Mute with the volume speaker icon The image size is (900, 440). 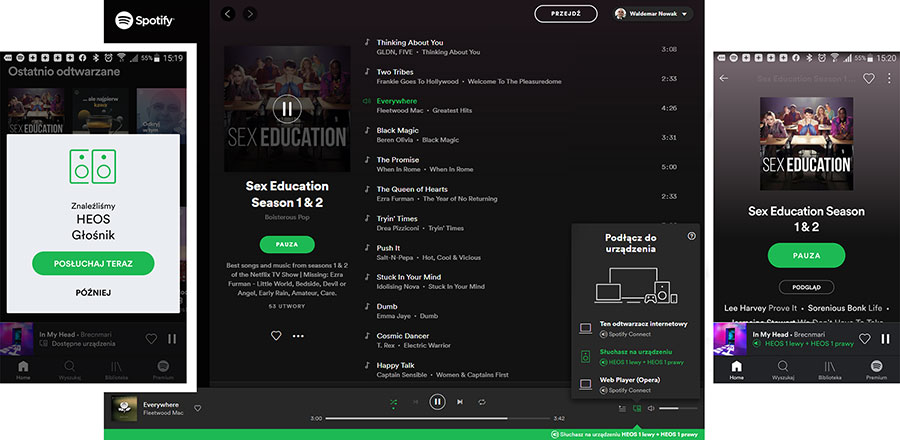tap(651, 408)
